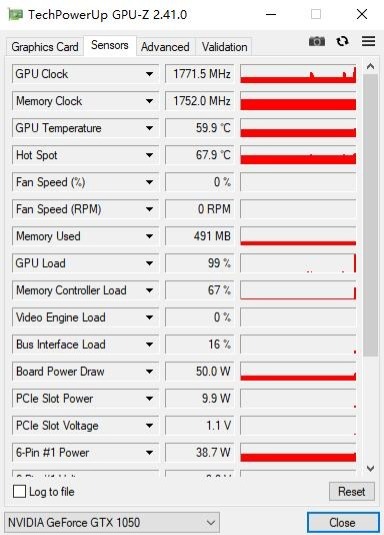Click the Reset button

click(x=352, y=492)
